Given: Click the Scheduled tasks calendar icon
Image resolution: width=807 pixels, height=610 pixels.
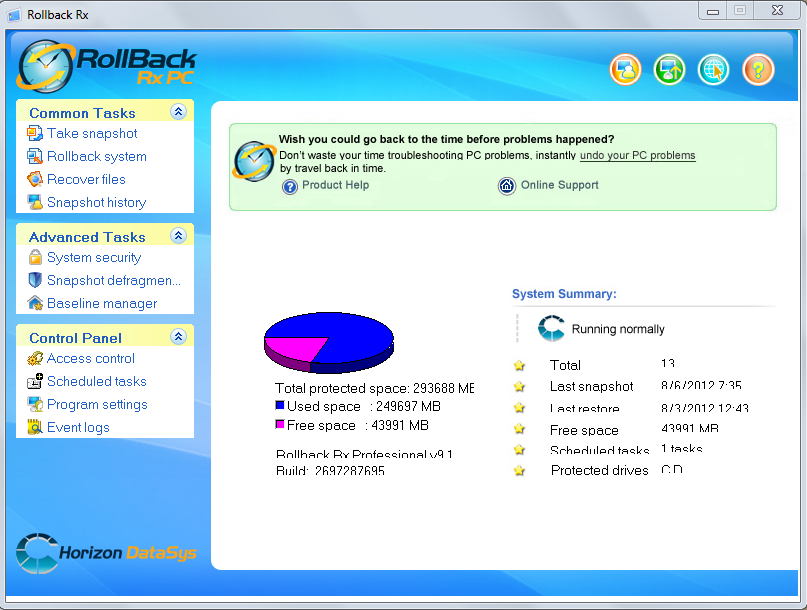Looking at the screenshot, I should coord(35,381).
